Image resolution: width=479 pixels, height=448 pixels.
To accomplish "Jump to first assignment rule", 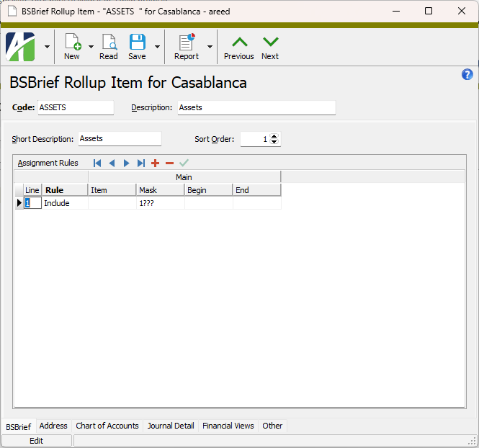I will pos(97,163).
